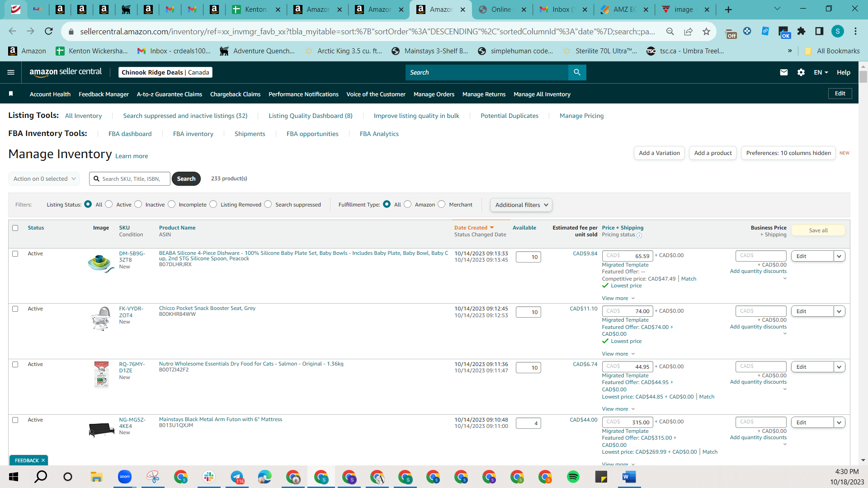The image size is (868, 488).
Task: Choose the Merchant fulfillment type filter
Action: pos(442,204)
